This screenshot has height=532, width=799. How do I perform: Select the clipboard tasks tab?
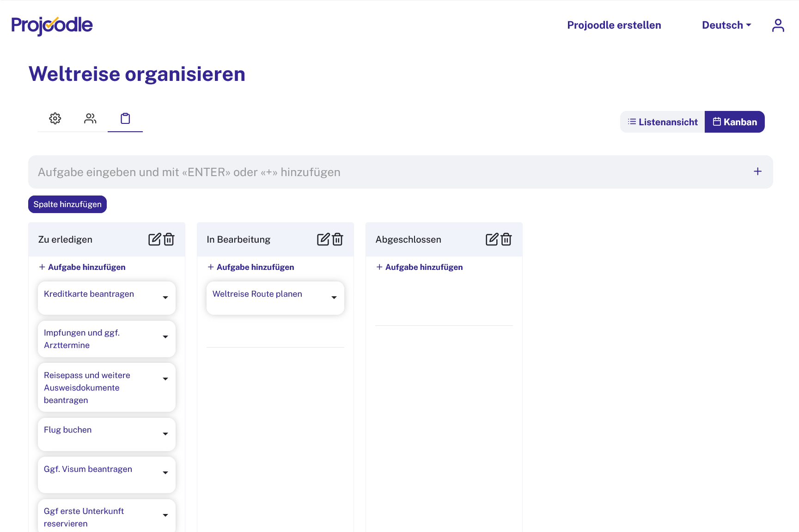tap(125, 119)
